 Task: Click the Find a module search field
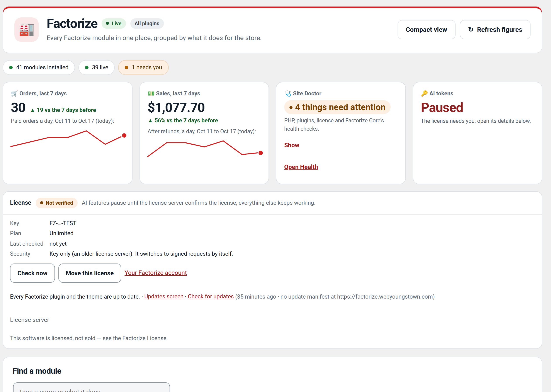pos(92,387)
